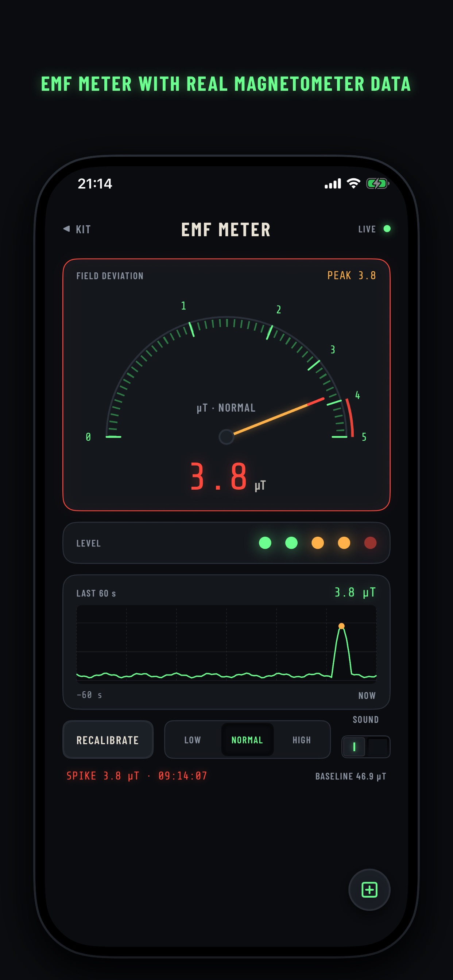Screen dimensions: 453x980
Task: Tap the green plus icon button
Action: coord(369,890)
